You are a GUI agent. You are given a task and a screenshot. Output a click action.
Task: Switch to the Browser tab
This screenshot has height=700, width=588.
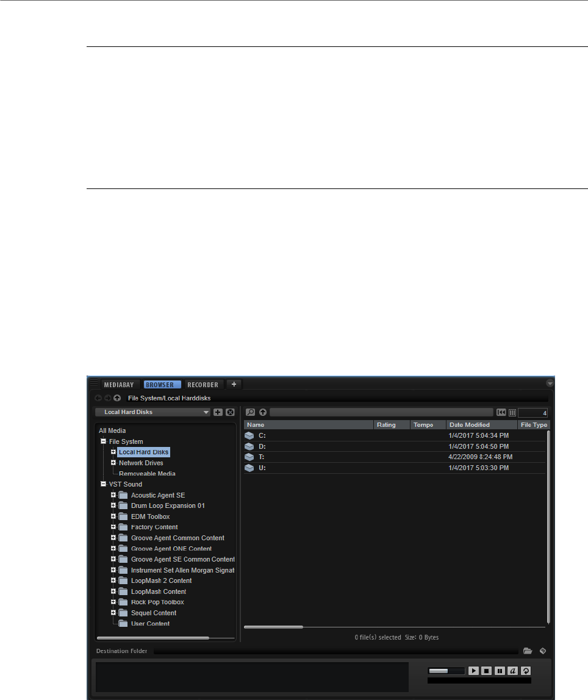[x=162, y=384]
